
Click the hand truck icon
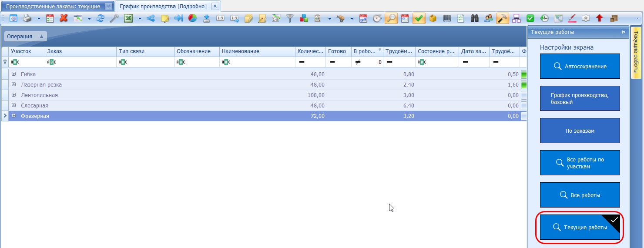point(340,18)
